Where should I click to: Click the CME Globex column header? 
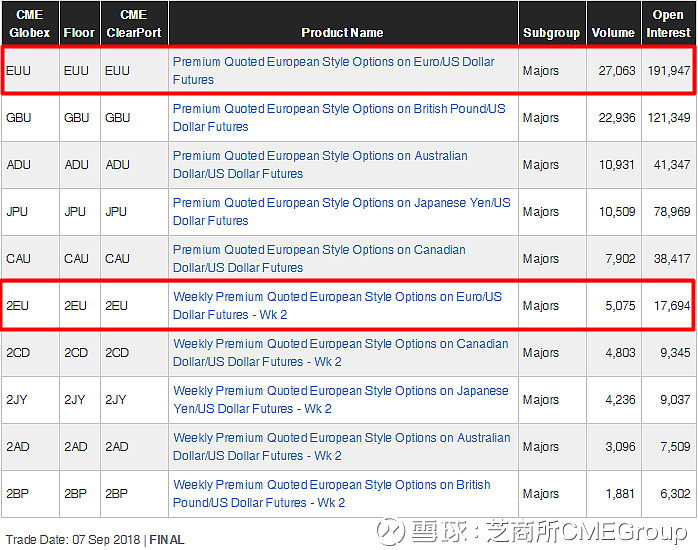coord(30,24)
